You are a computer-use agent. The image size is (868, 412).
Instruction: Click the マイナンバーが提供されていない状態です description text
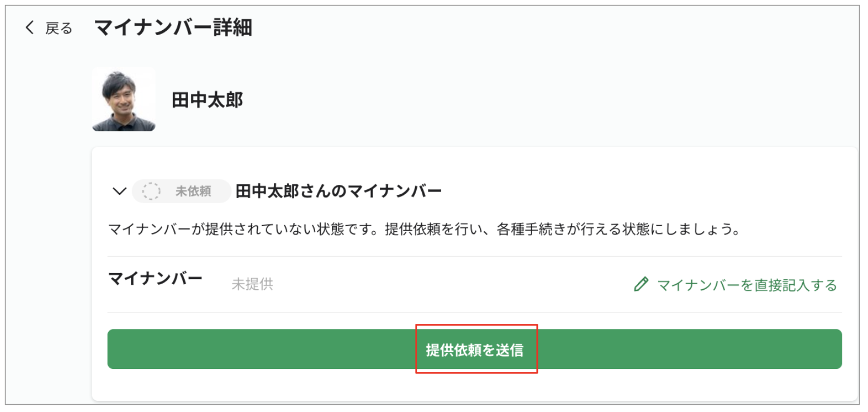coord(423,230)
